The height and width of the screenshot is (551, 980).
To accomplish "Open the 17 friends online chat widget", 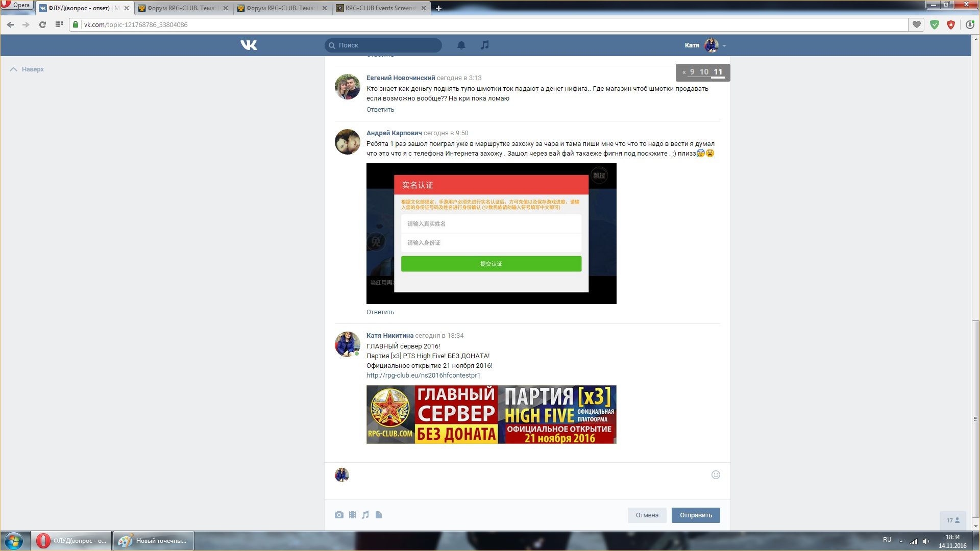I will 952,520.
